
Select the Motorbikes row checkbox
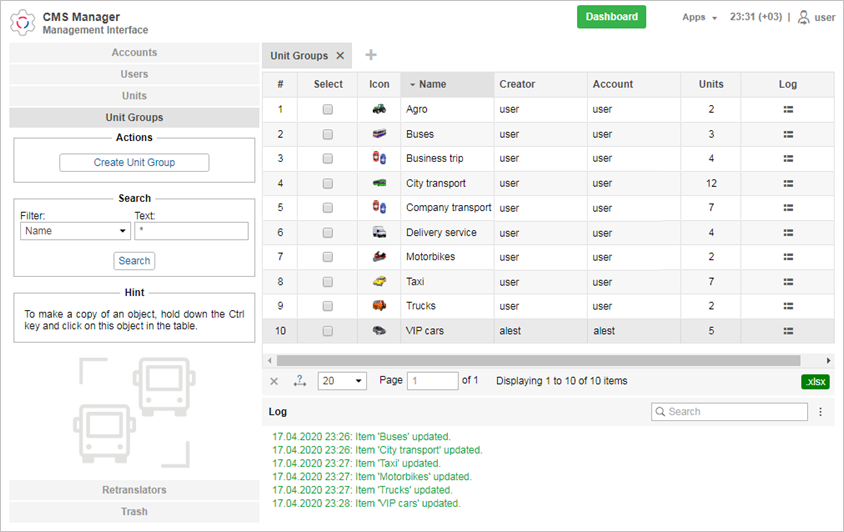327,257
